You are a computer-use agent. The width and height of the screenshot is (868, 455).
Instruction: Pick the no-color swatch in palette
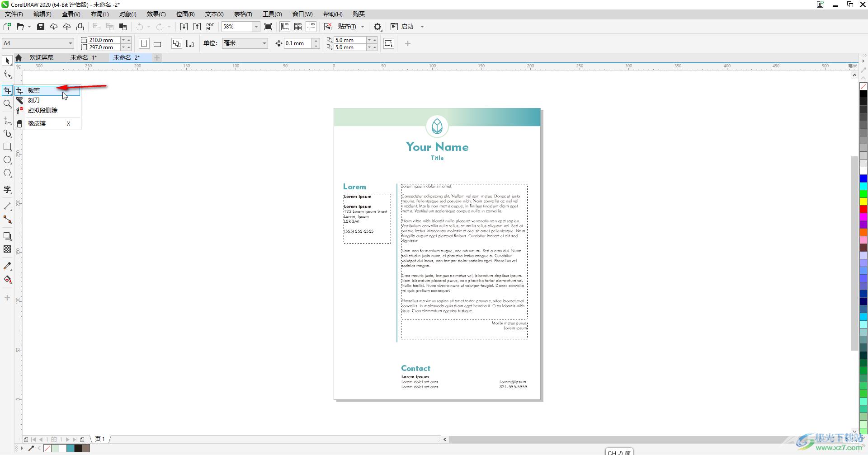(863, 86)
